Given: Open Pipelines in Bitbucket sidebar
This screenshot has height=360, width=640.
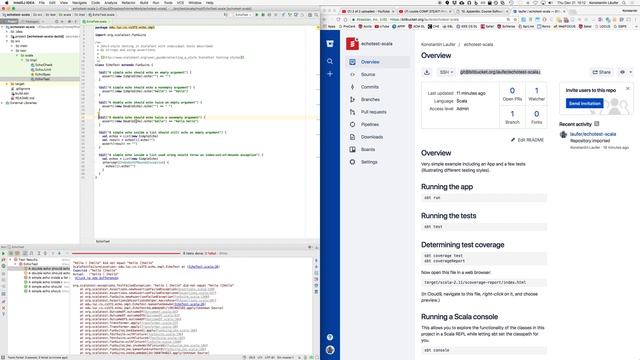Looking at the screenshot, I should (370, 124).
